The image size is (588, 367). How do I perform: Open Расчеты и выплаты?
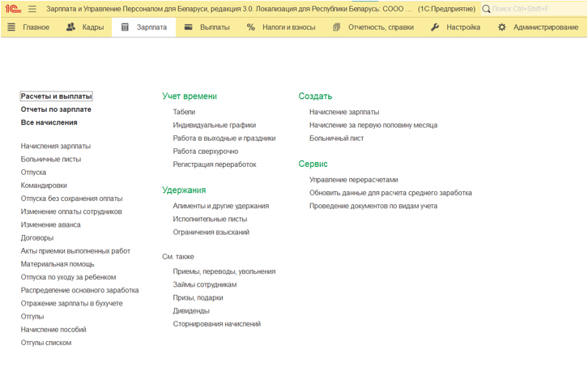(56, 96)
